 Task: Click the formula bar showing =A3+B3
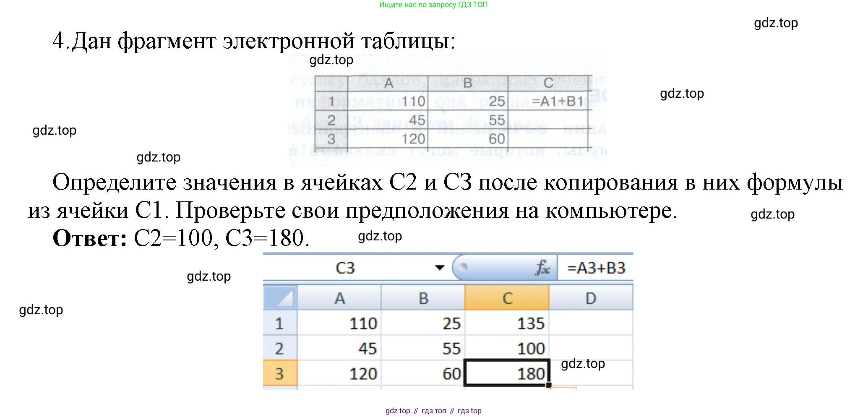pos(595,268)
